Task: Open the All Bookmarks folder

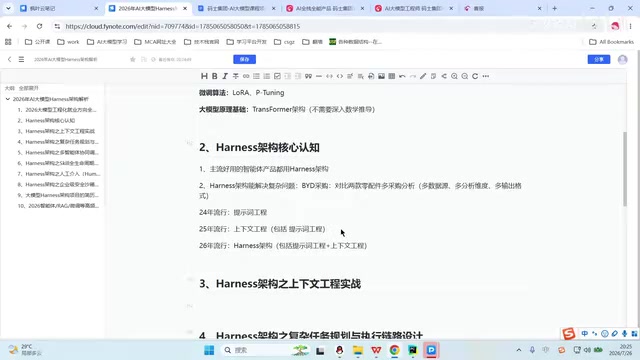Action: pos(611,42)
